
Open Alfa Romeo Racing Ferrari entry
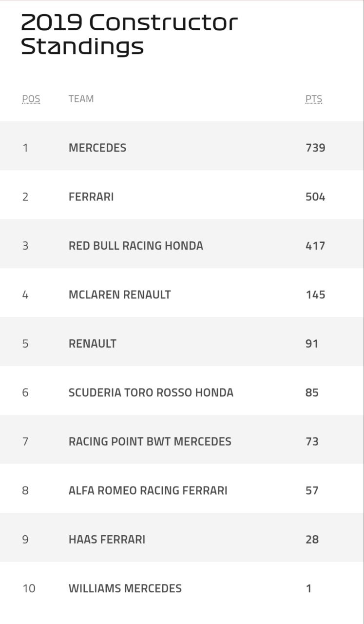[148, 490]
